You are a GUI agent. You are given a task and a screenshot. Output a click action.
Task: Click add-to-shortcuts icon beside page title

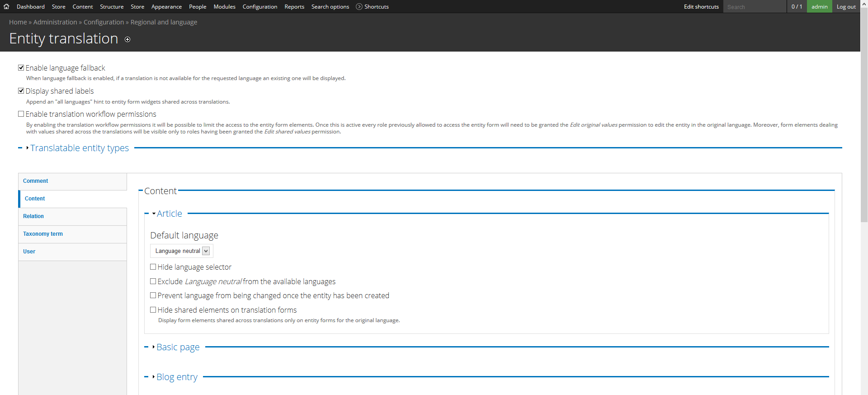pyautogui.click(x=127, y=39)
